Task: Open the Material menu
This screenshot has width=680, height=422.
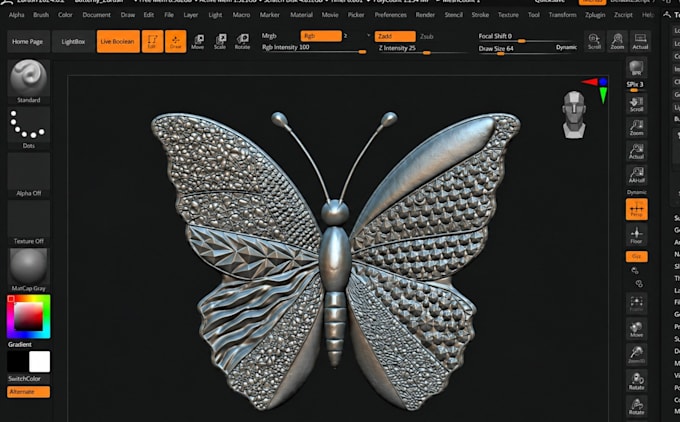Action: pos(301,15)
